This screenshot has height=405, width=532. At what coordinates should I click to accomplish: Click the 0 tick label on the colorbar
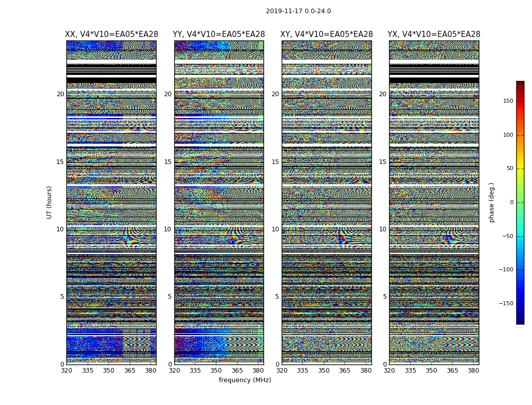[512, 202]
